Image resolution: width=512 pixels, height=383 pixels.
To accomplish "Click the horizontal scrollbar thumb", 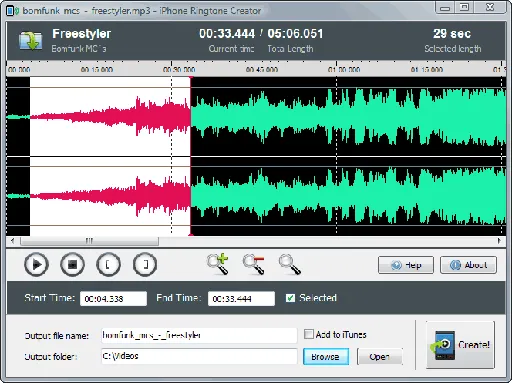I will (89, 241).
